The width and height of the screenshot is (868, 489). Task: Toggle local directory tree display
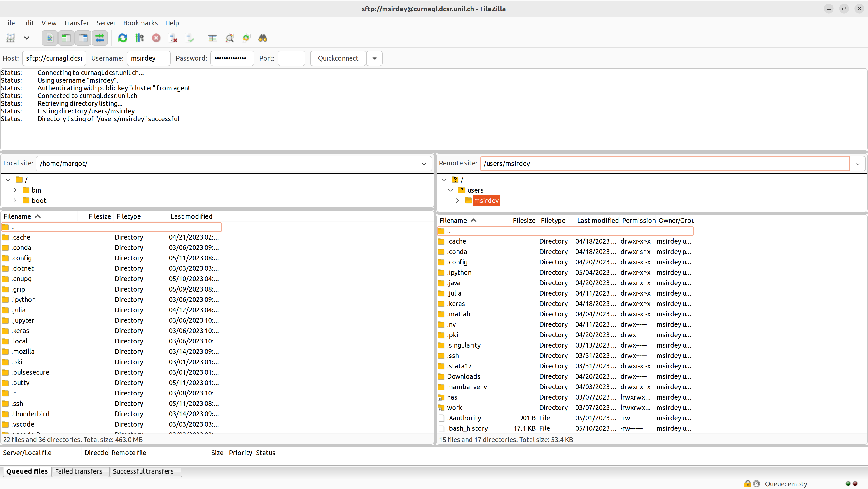(x=66, y=38)
